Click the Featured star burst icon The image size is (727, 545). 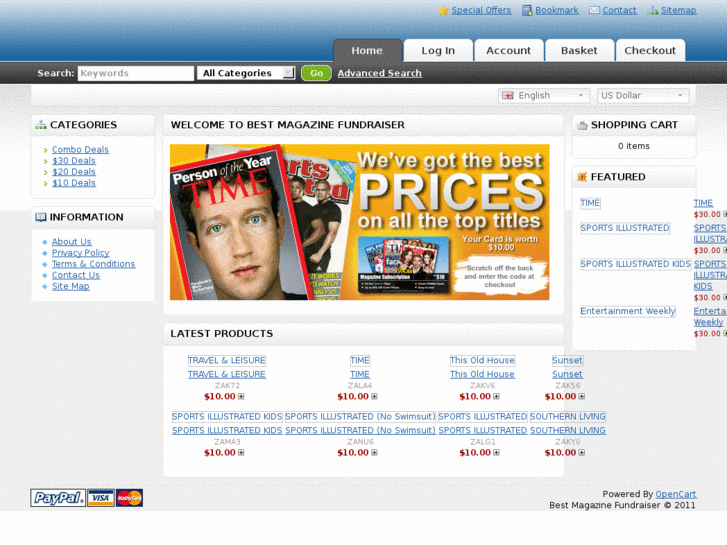click(582, 177)
